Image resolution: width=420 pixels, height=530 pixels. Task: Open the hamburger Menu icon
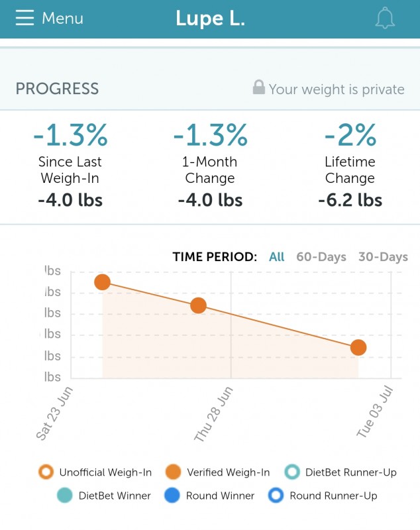click(25, 18)
